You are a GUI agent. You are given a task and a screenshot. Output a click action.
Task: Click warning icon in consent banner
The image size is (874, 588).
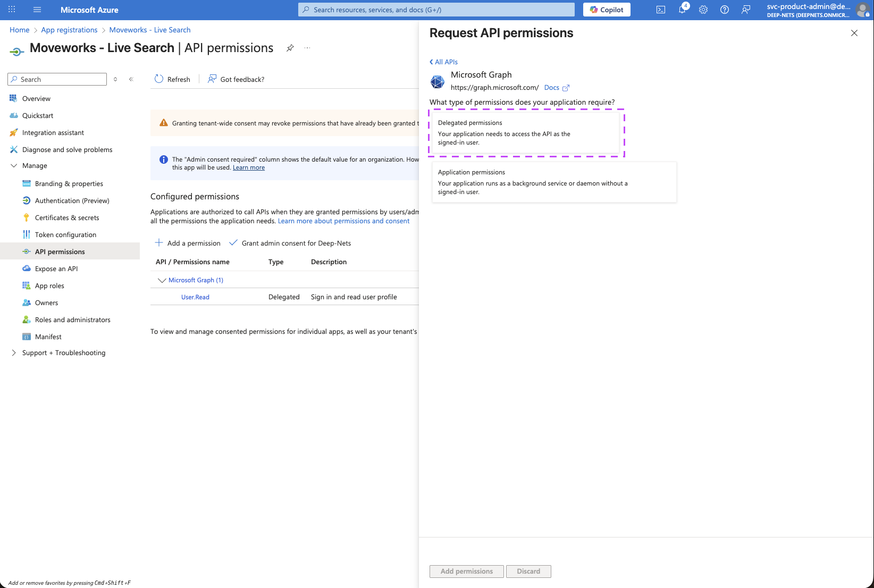(164, 123)
